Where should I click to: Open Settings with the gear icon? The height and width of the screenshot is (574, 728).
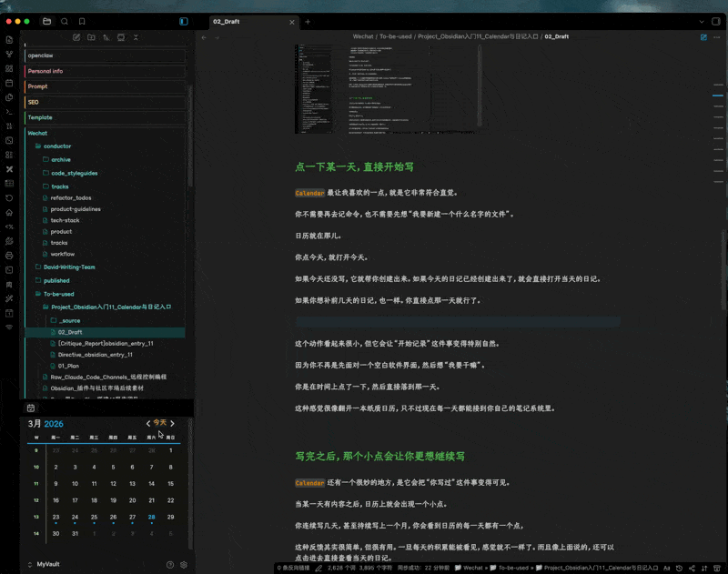(183, 564)
